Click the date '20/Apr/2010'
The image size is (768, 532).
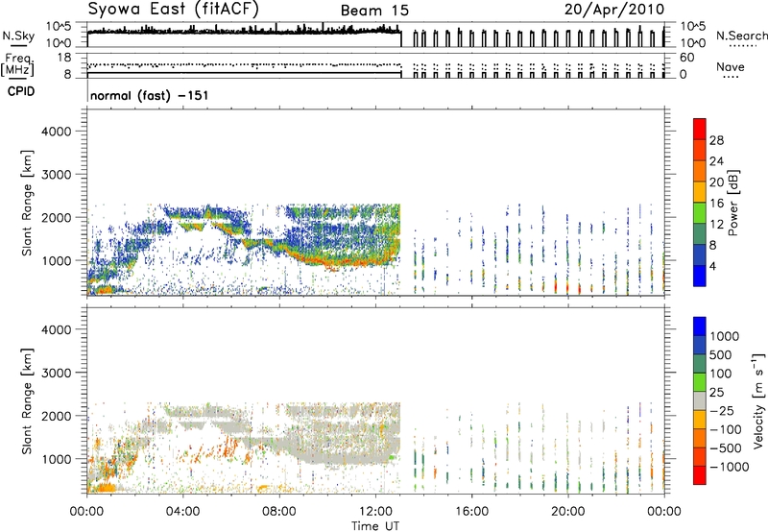click(x=614, y=10)
